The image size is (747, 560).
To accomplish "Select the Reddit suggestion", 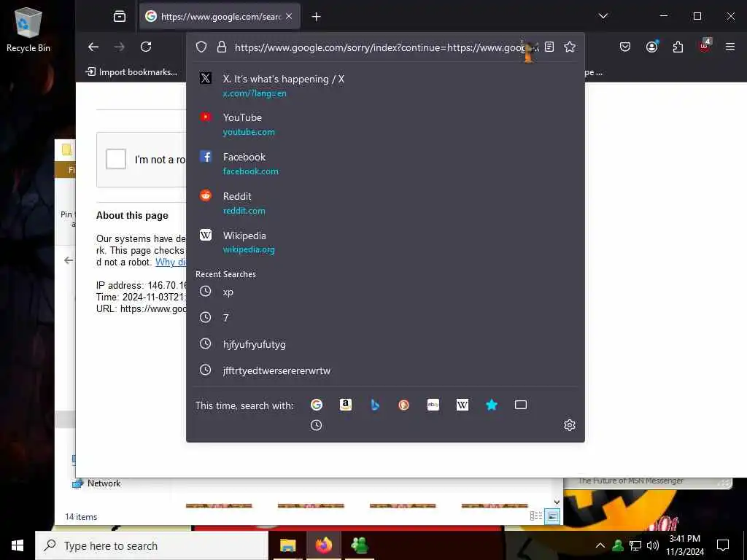I will pyautogui.click(x=385, y=203).
